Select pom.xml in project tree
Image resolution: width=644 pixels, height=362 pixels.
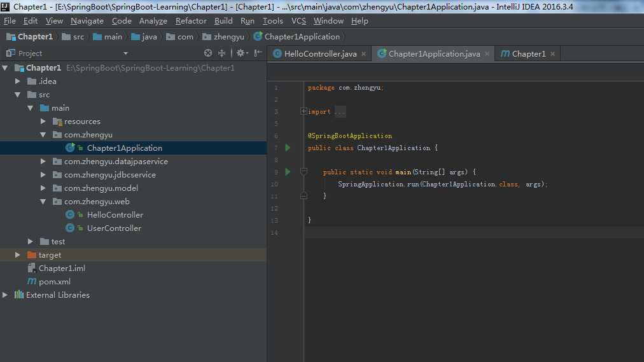click(x=55, y=282)
